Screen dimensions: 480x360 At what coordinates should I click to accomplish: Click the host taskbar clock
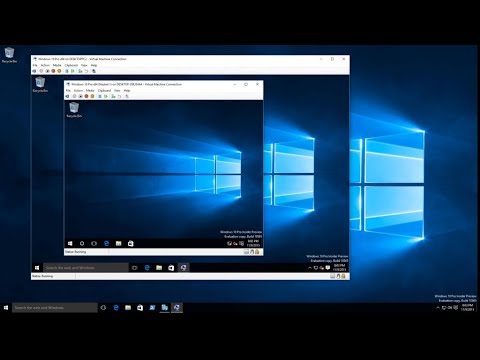coord(467,308)
